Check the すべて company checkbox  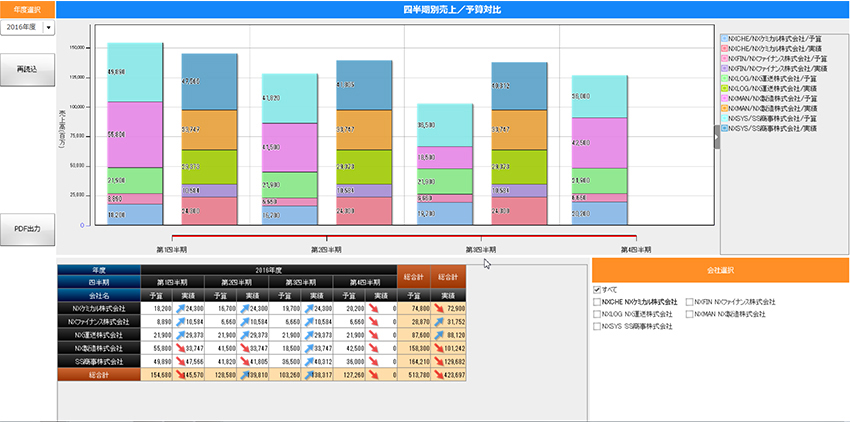pos(597,290)
